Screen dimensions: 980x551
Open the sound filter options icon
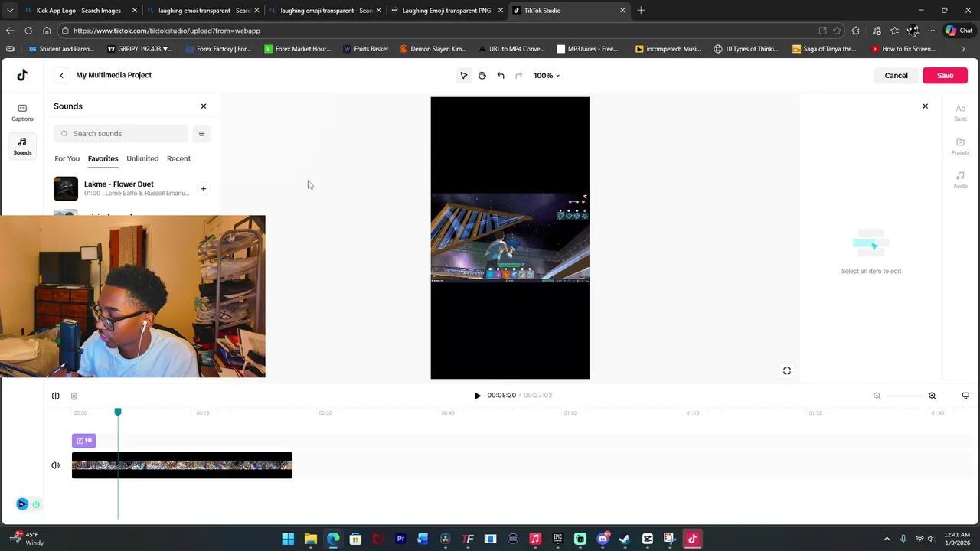(x=201, y=134)
